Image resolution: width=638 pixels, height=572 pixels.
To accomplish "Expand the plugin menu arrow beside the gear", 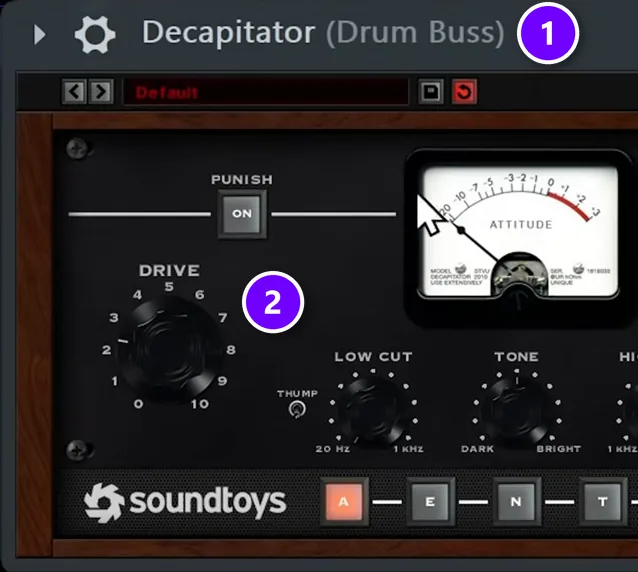I will 39,35.
